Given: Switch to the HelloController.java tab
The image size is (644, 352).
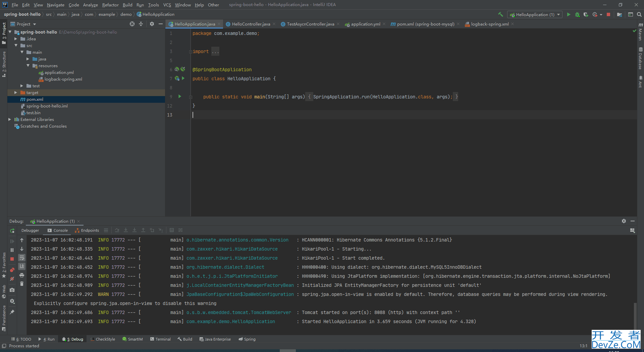Looking at the screenshot, I should pos(251,24).
